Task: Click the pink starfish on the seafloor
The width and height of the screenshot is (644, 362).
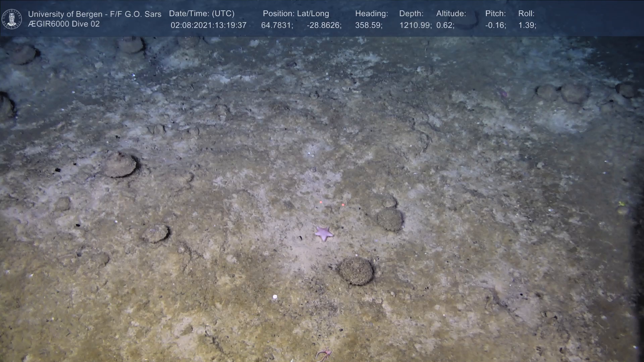Action: point(324,233)
